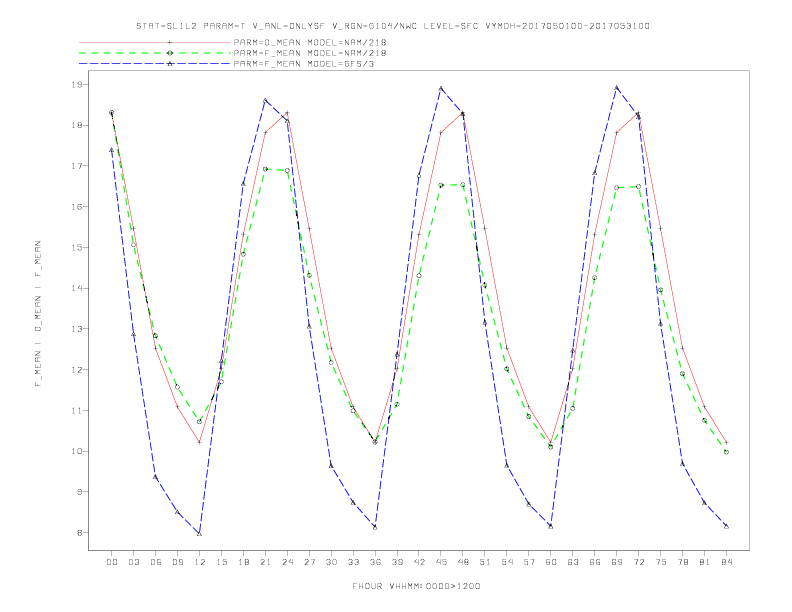Click x-axis tick label 27

(x=310, y=562)
